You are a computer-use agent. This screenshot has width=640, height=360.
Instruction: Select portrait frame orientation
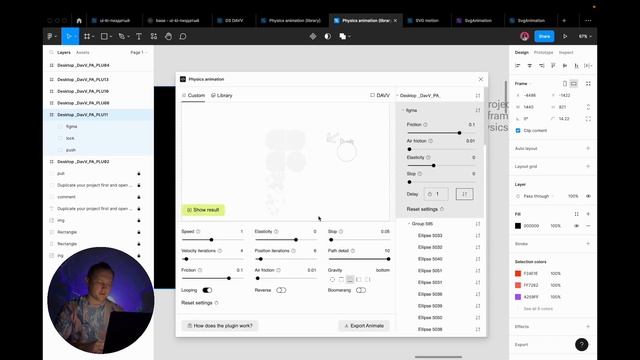565,83
